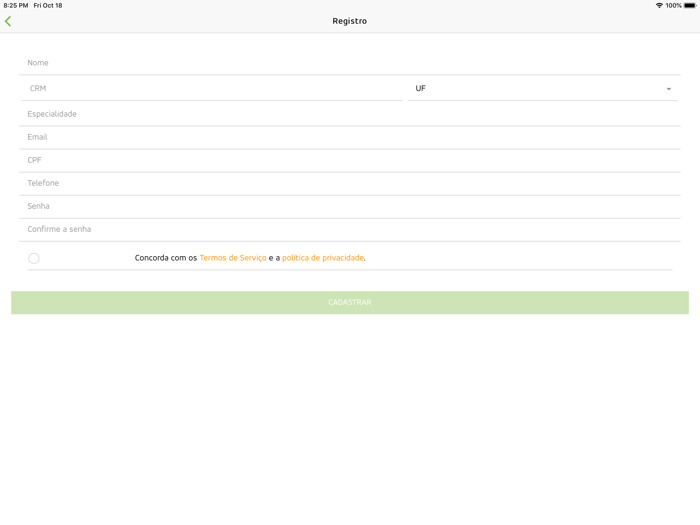Image resolution: width=700 pixels, height=525 pixels.
Task: Click the 8:25 PM clock text
Action: pyautogui.click(x=16, y=5)
